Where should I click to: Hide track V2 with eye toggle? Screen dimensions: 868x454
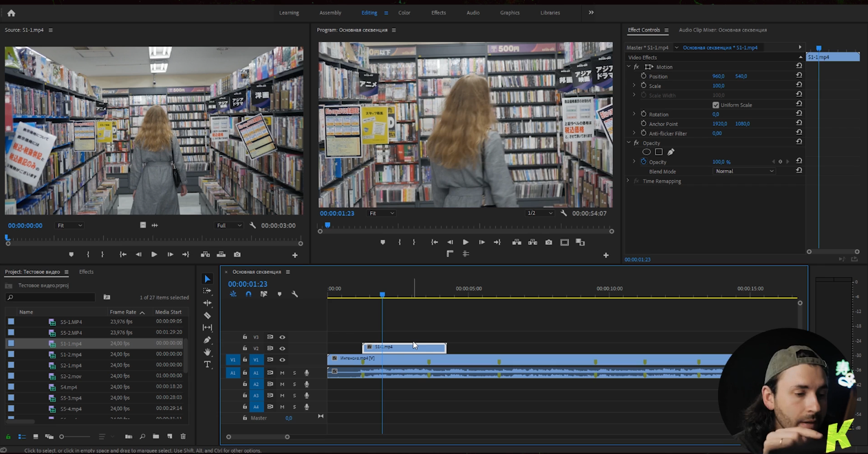pyautogui.click(x=282, y=349)
